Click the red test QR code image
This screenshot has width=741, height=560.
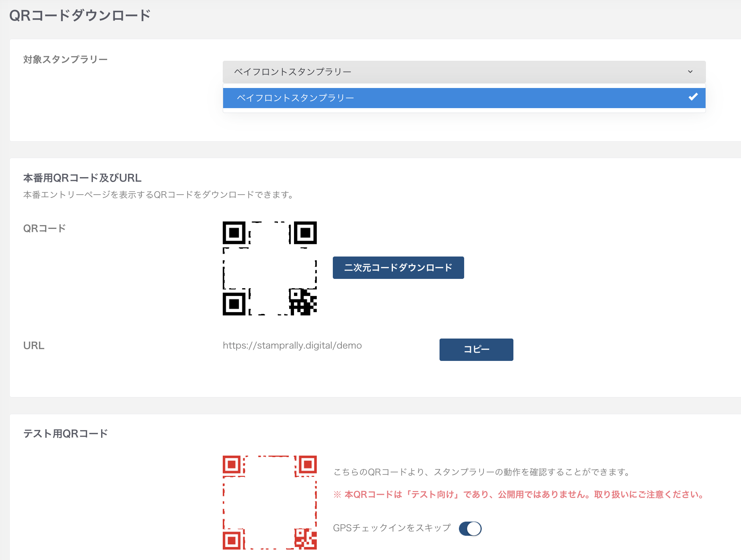click(x=270, y=502)
